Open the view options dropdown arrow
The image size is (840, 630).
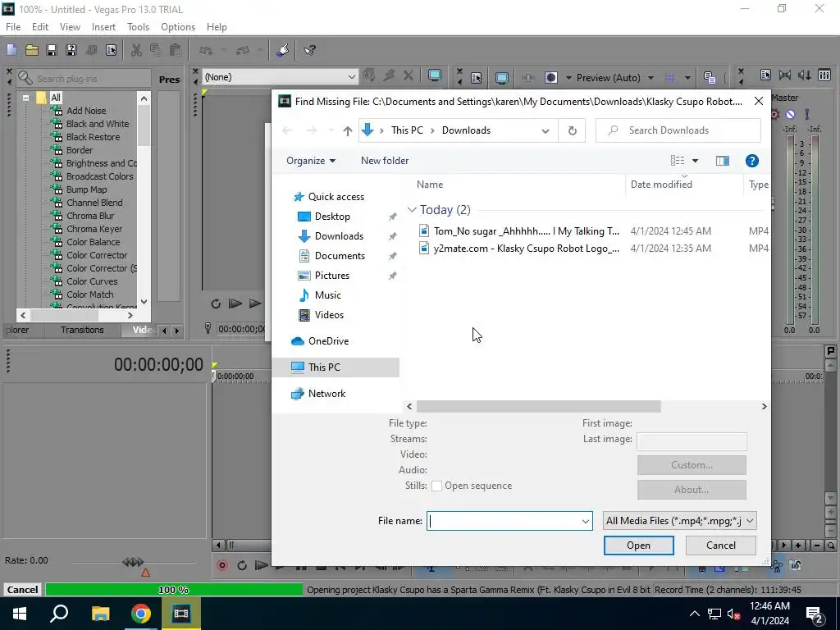point(695,161)
